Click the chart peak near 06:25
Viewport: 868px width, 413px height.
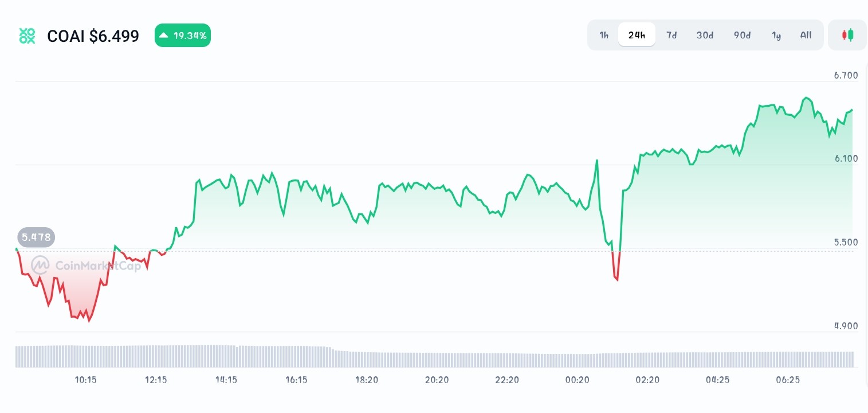807,99
